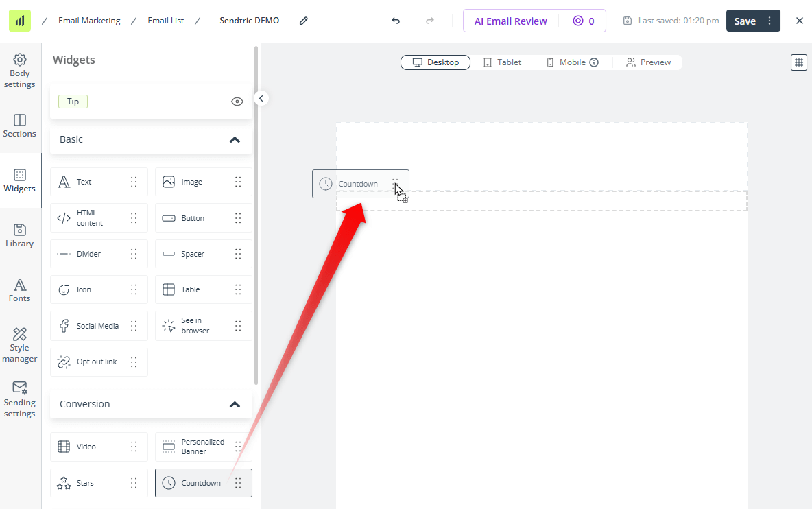Screen dimensions: 812x509
Task: Click the AI Email Review button
Action: coord(510,21)
